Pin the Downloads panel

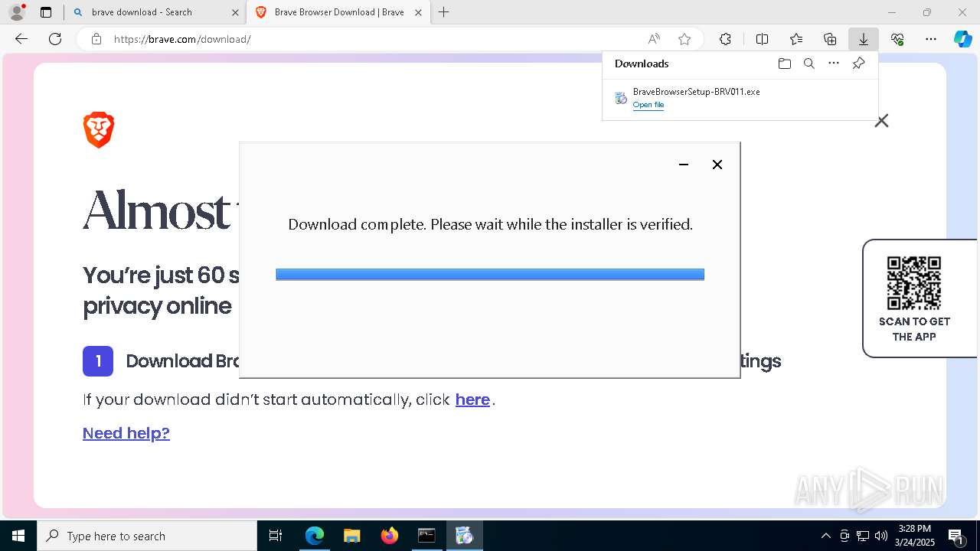[x=858, y=64]
